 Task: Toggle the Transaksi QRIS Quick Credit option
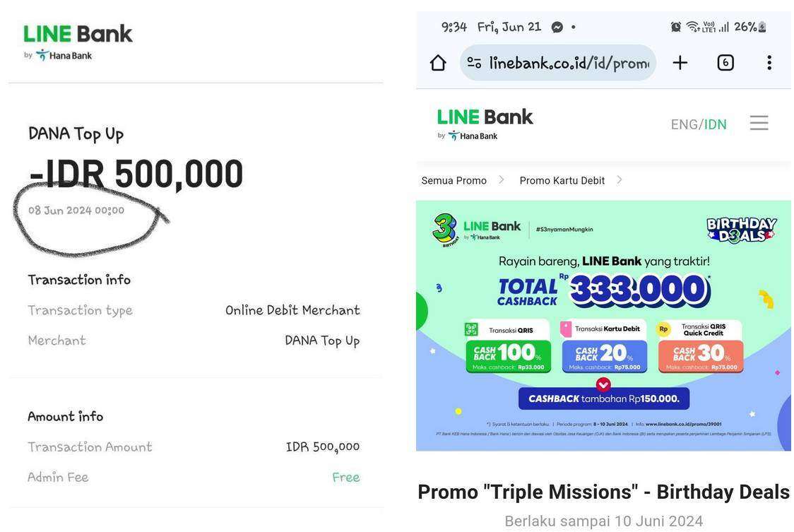point(663,329)
